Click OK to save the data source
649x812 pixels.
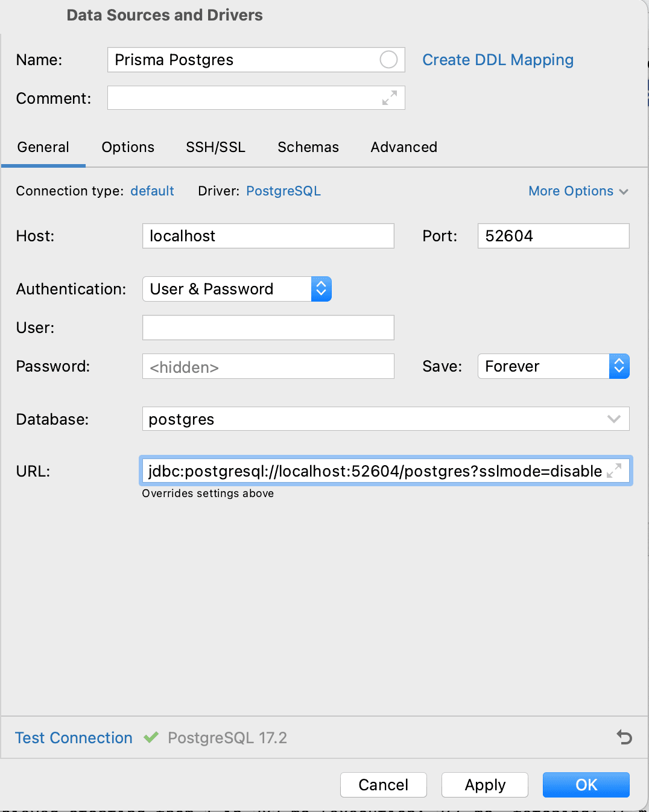pos(585,785)
